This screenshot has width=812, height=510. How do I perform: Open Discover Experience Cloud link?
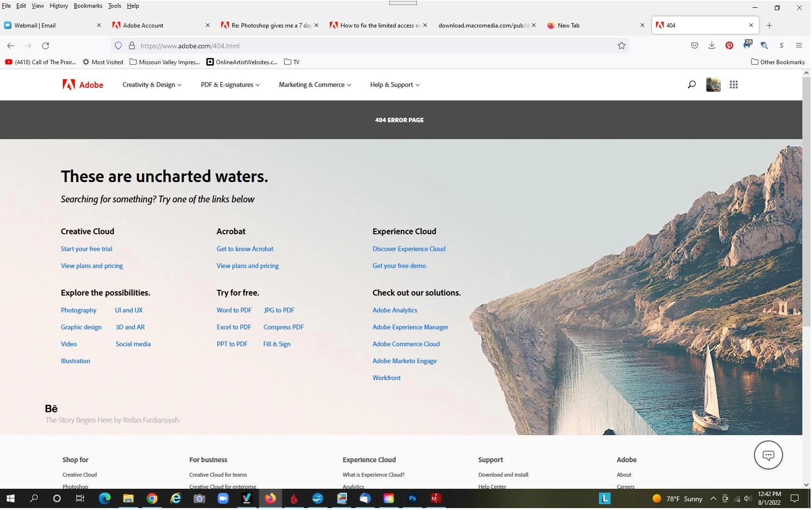[409, 249]
